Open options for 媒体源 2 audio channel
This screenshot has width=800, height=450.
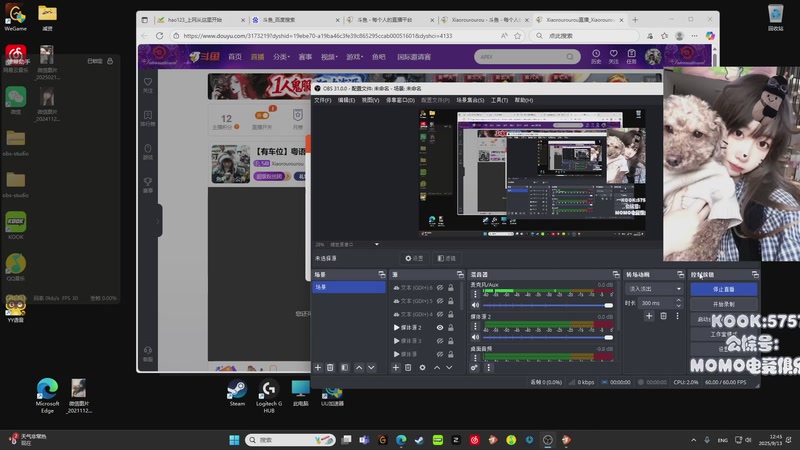pyautogui.click(x=476, y=327)
